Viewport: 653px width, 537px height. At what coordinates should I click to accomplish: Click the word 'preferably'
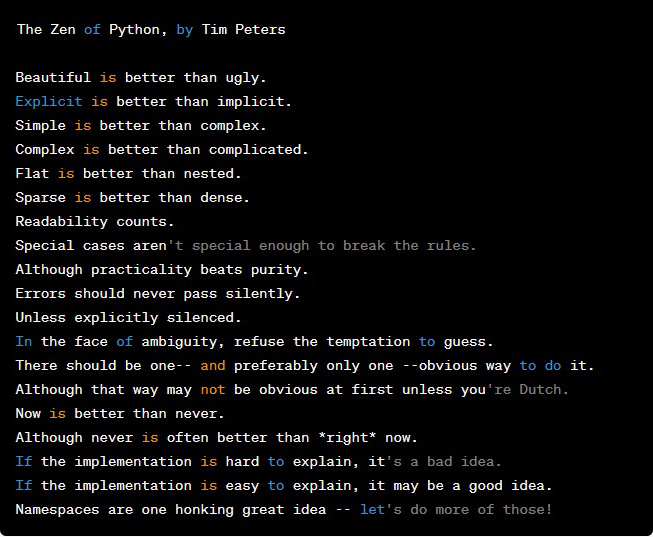tap(276, 365)
